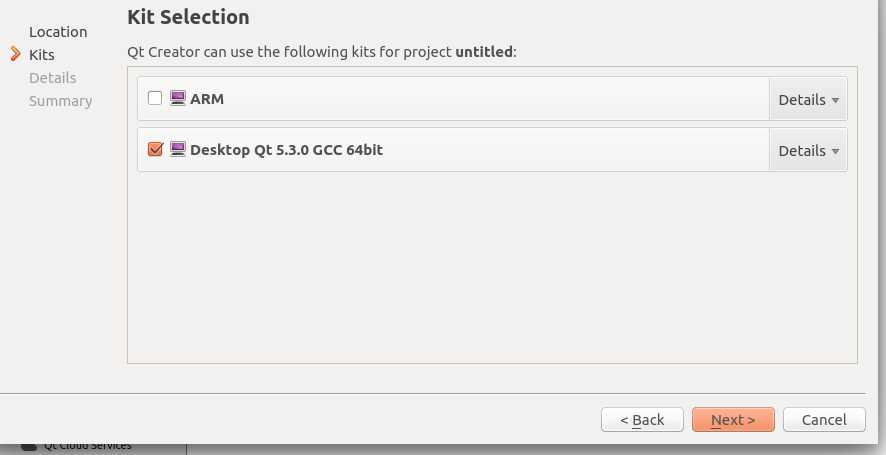Image resolution: width=886 pixels, height=455 pixels.
Task: Click the down arrow on ARM Details
Action: tap(835, 101)
